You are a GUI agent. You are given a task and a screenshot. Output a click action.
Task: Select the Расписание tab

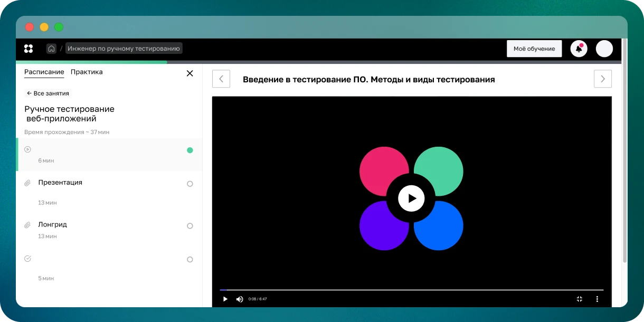click(44, 72)
